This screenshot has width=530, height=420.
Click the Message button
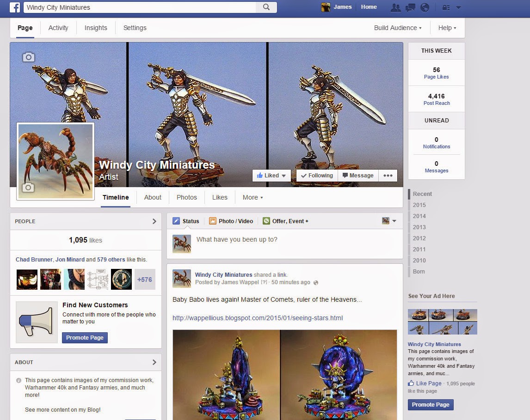(x=358, y=176)
